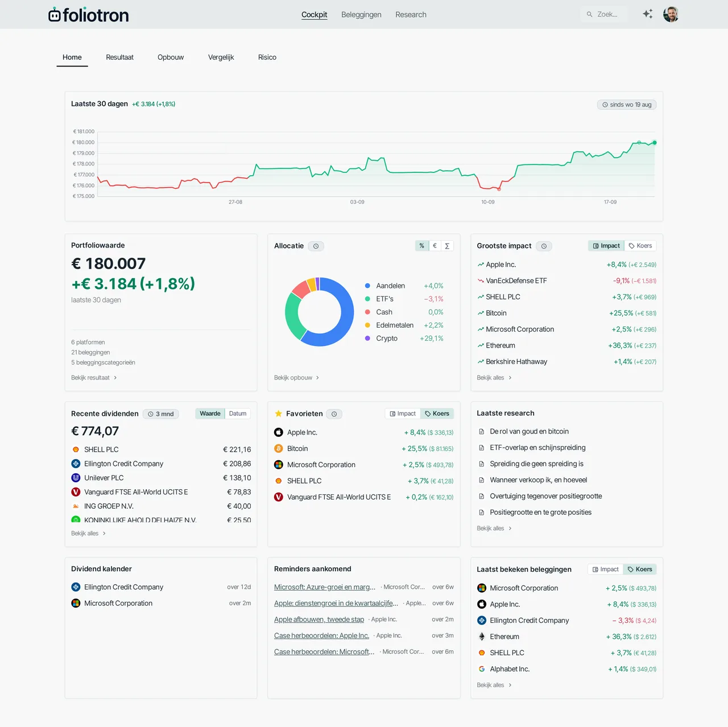Open the user profile avatar
728x727 pixels.
671,14
